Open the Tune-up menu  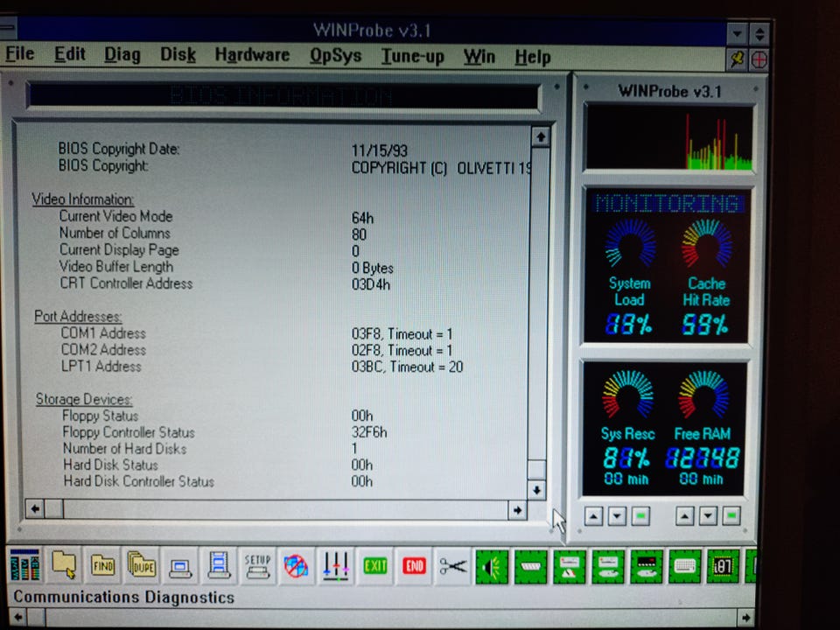pos(412,56)
